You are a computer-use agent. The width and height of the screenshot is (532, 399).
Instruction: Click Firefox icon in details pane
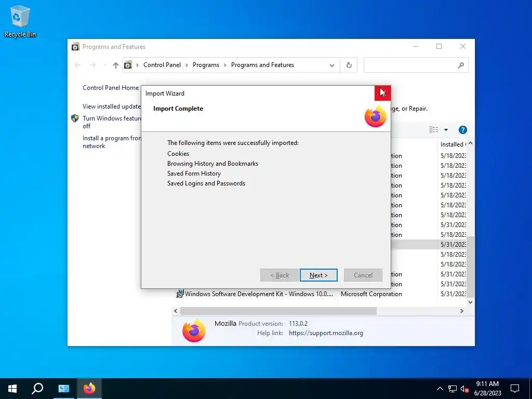pos(194,330)
